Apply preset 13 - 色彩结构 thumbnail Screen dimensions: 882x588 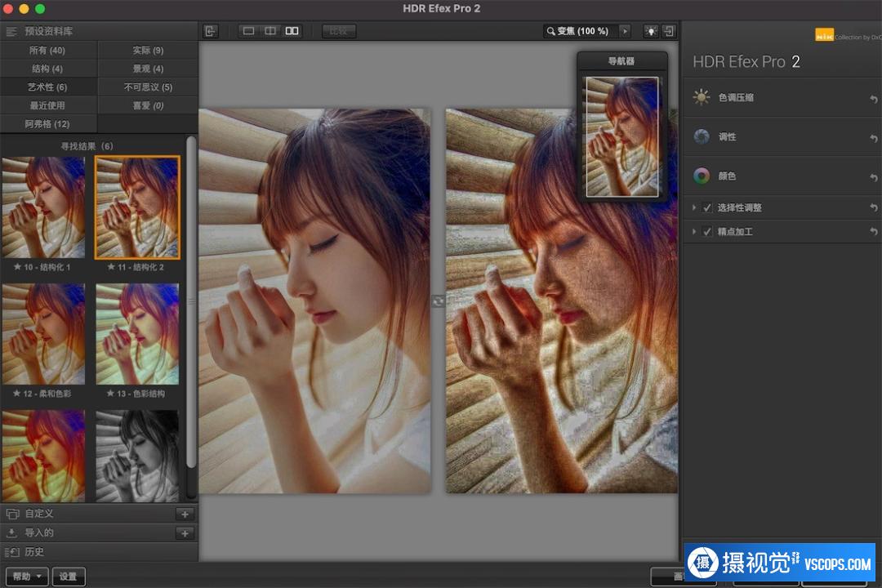coord(137,334)
